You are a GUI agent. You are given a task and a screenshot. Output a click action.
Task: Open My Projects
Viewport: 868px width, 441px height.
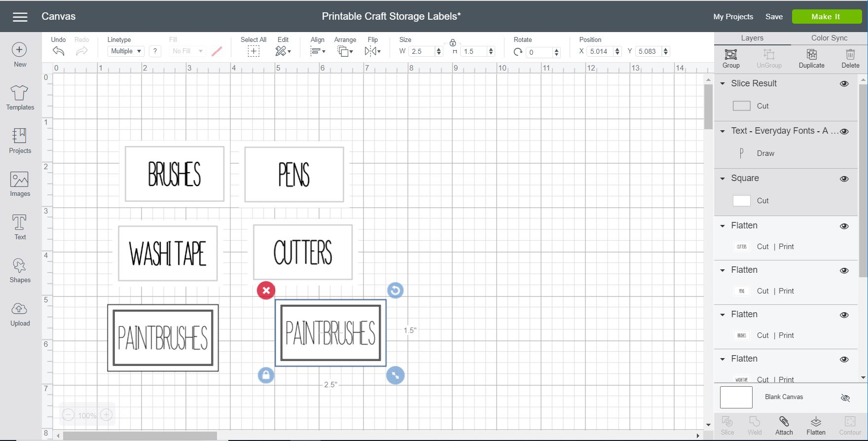[x=733, y=16]
